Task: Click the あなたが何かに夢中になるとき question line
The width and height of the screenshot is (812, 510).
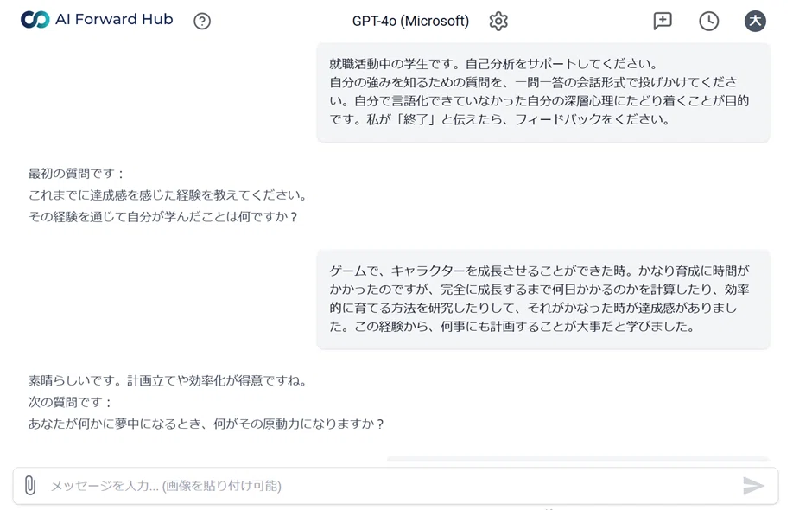Action: point(206,424)
